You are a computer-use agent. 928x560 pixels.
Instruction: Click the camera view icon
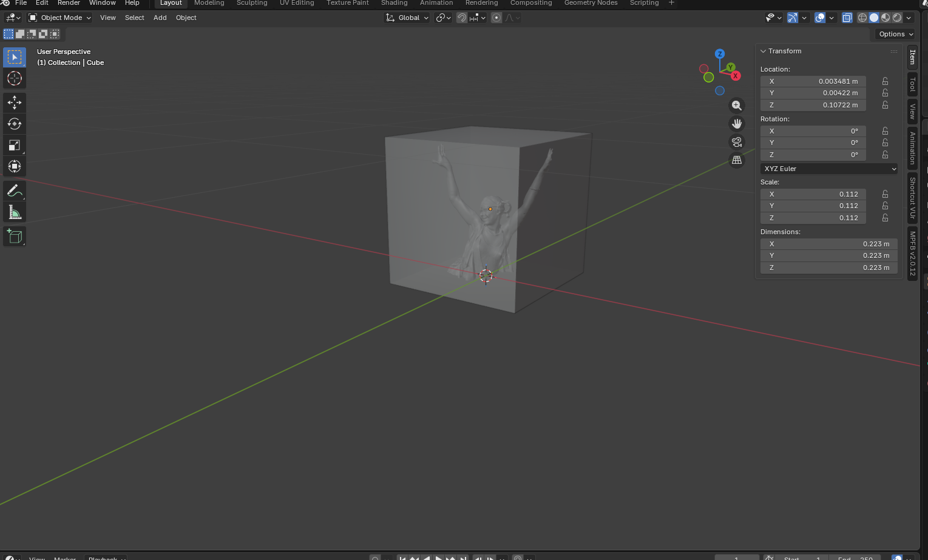tap(737, 142)
